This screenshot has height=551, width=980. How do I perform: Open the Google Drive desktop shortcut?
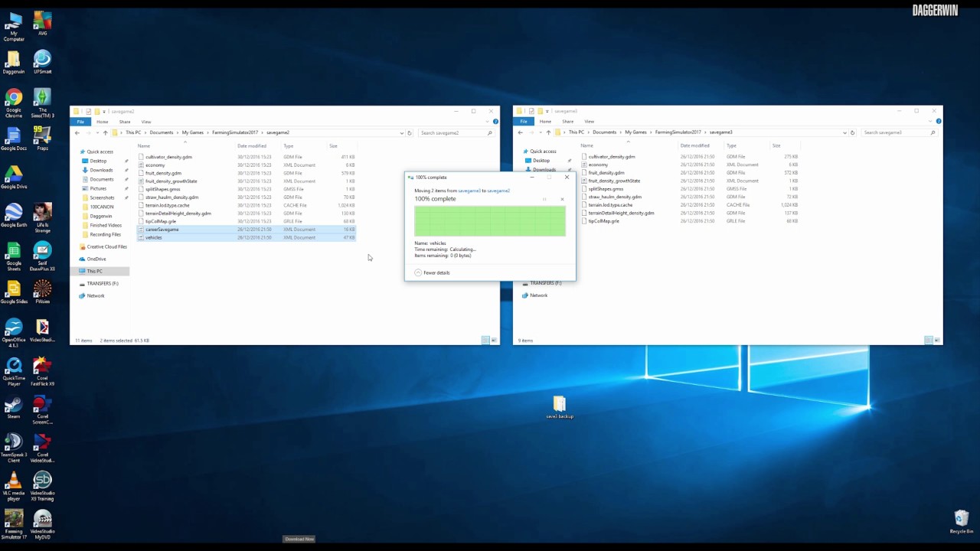[x=14, y=178]
